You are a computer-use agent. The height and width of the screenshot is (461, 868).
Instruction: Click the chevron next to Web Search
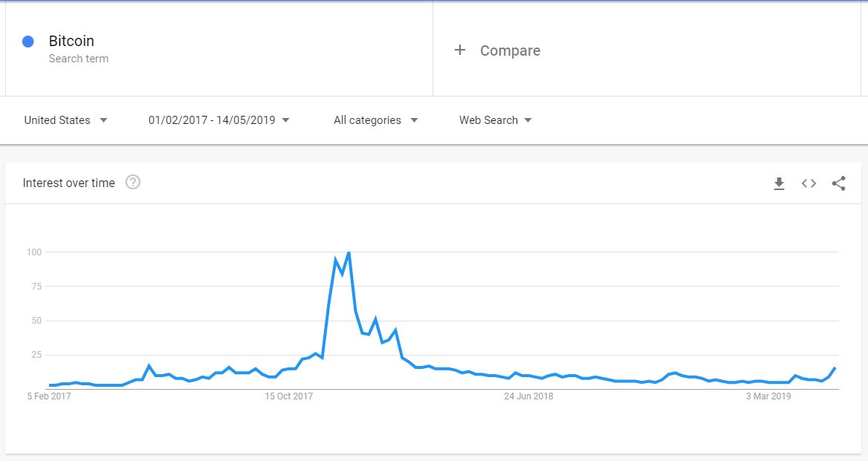pyautogui.click(x=528, y=120)
